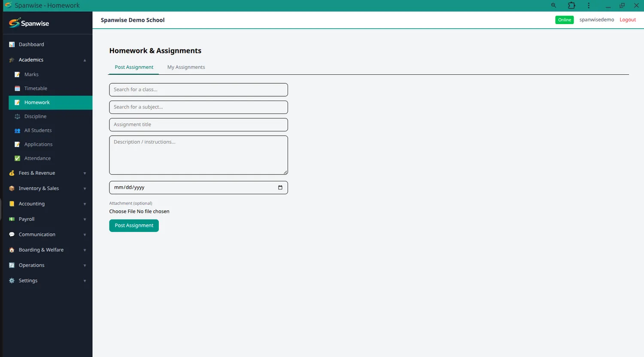This screenshot has width=644, height=357.
Task: Expand the Boarding & Welfare arrow
Action: (x=85, y=250)
